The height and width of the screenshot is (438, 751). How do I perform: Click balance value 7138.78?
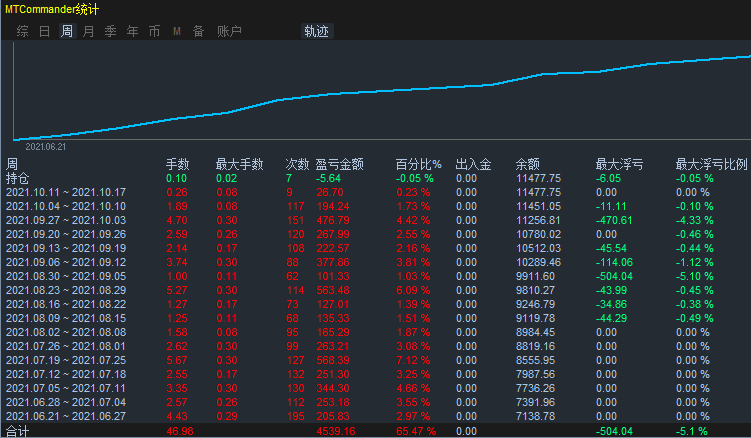pyautogui.click(x=535, y=416)
